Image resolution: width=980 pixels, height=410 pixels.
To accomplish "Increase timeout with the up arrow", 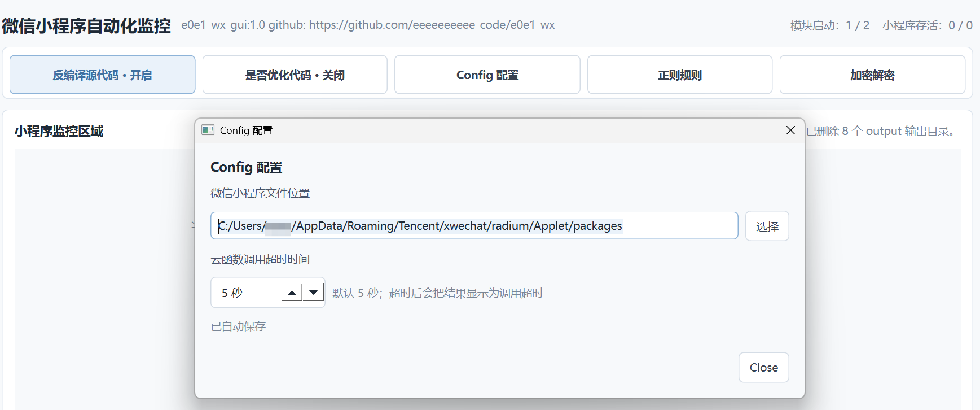I will click(292, 293).
